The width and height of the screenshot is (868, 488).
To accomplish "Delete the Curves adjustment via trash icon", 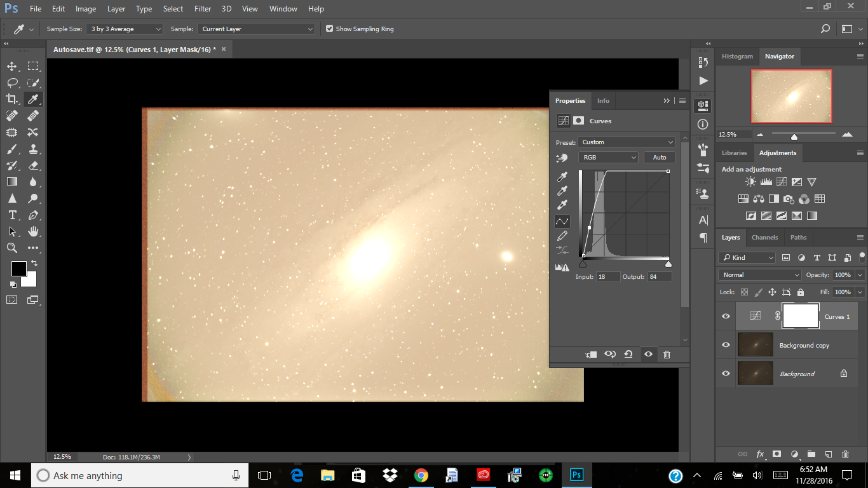I will (x=667, y=355).
